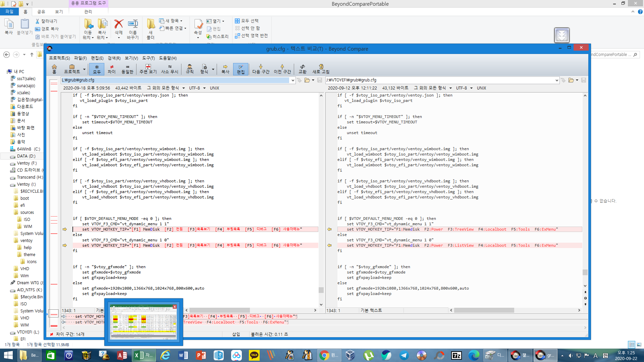Image resolution: width=644 pixels, height=362 pixels.
Task: Open 7-Zip from the taskbar
Action: [457, 355]
